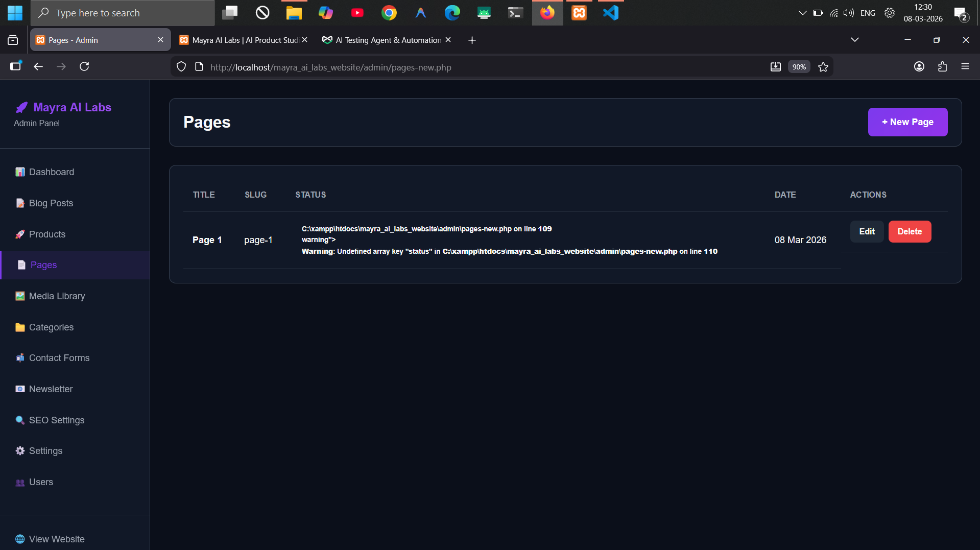Edit the Page 1 entry
Screen dimensions: 980x550
tap(867, 232)
